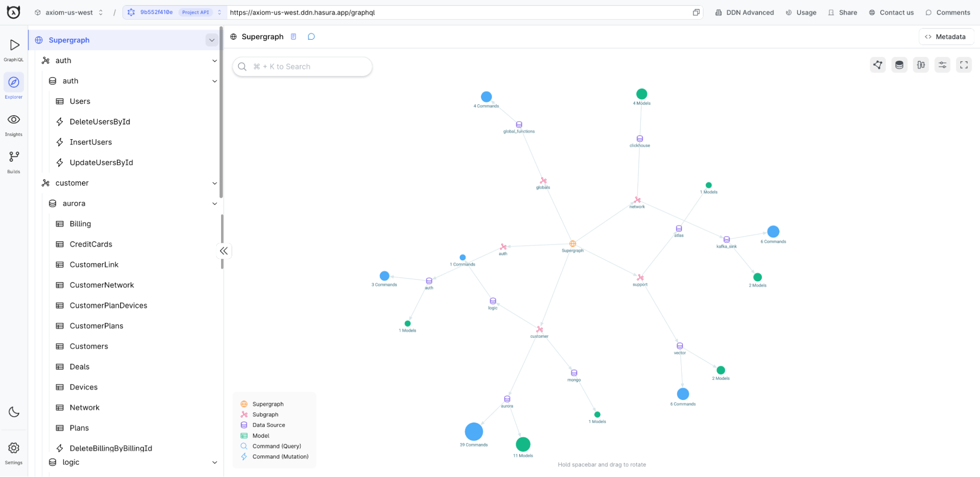This screenshot has height=477, width=980.
Task: Click the vector data source node
Action: click(x=680, y=346)
